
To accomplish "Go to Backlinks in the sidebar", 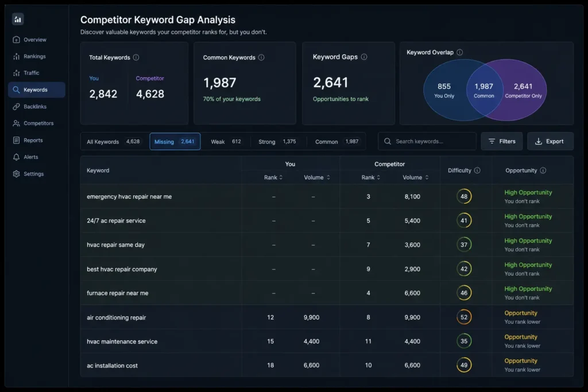I will (x=36, y=107).
